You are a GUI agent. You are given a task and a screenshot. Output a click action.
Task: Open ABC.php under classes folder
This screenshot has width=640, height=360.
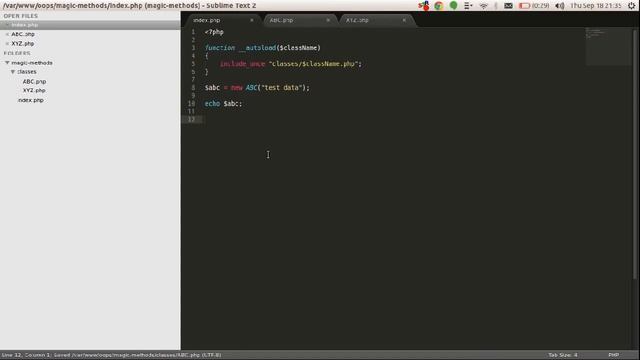click(x=34, y=82)
